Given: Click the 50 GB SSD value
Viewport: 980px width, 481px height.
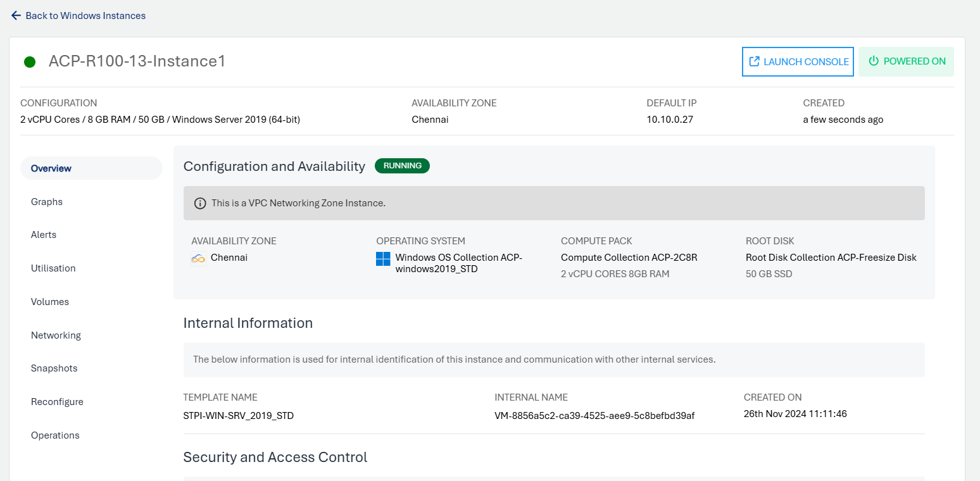Looking at the screenshot, I should coord(769,274).
